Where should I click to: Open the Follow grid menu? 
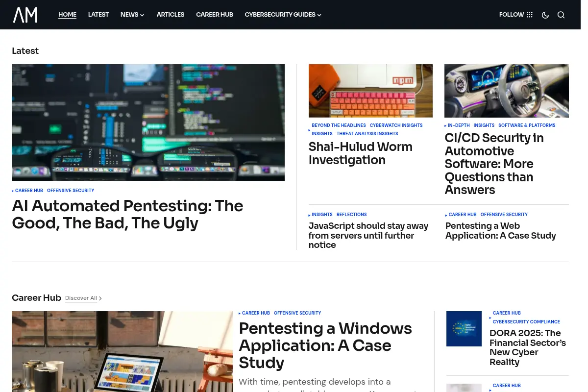tap(516, 15)
